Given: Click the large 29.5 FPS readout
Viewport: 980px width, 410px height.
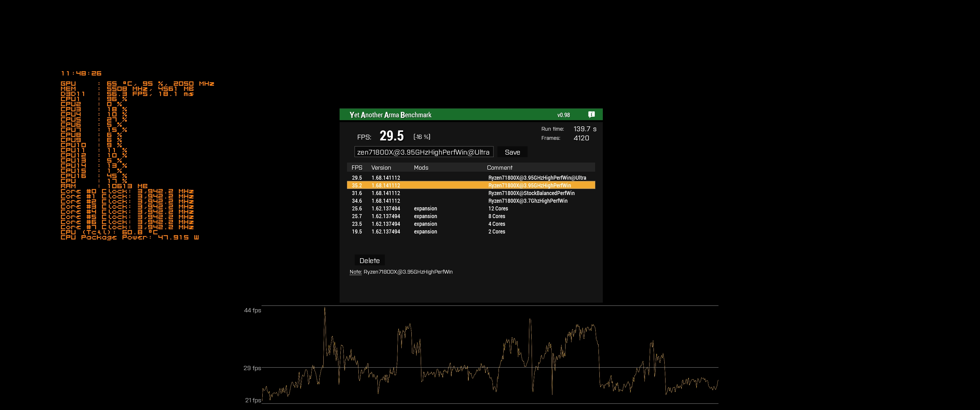Looking at the screenshot, I should coord(391,136).
